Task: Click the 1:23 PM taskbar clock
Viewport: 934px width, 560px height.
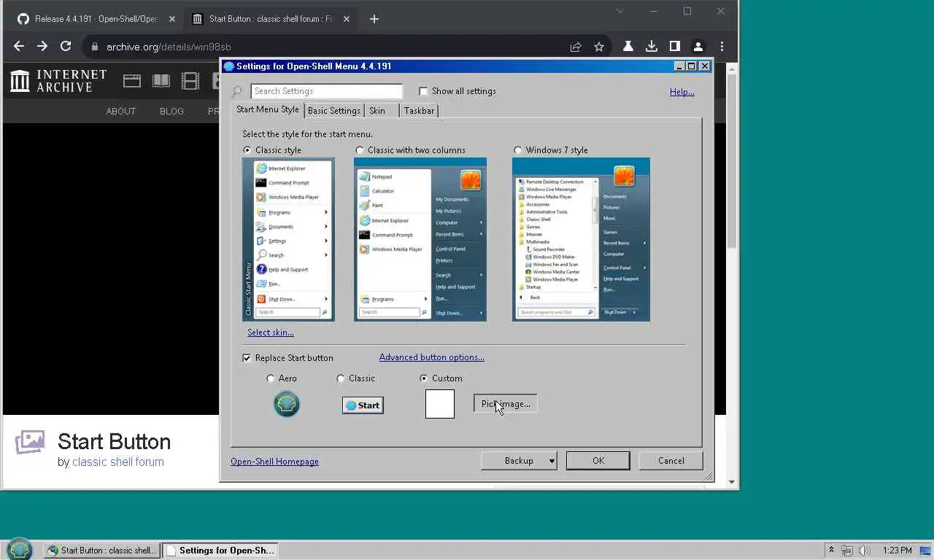Action: (x=897, y=551)
